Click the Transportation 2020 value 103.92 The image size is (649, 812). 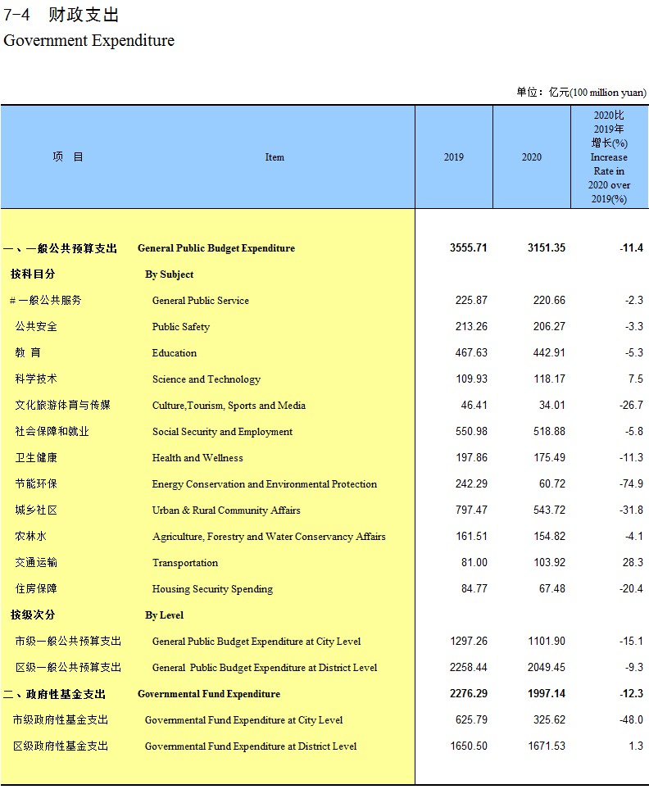548,563
